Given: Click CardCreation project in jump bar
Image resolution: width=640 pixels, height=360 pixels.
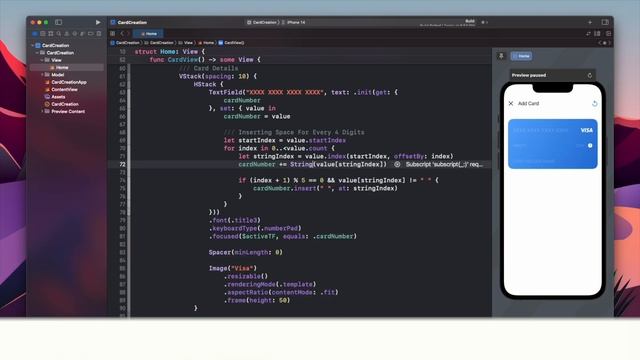Looking at the screenshot, I should coord(125,42).
